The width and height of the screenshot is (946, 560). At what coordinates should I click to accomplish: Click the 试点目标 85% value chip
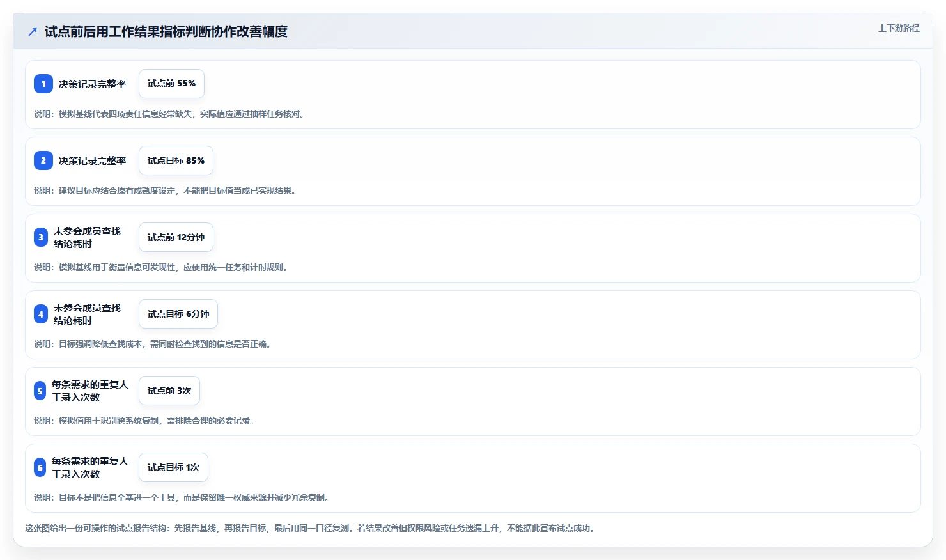pos(176,160)
